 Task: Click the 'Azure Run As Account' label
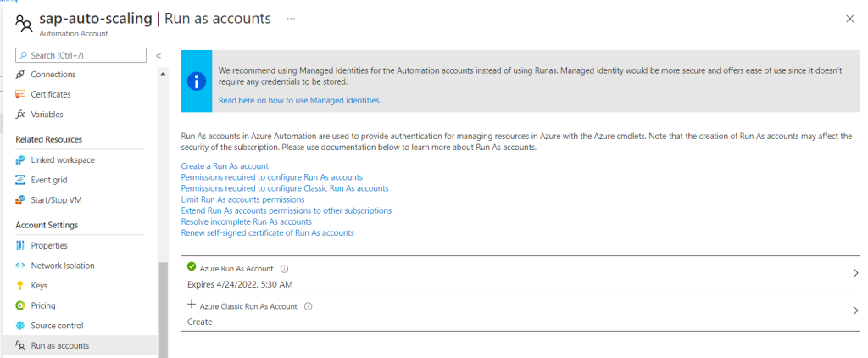pos(236,269)
